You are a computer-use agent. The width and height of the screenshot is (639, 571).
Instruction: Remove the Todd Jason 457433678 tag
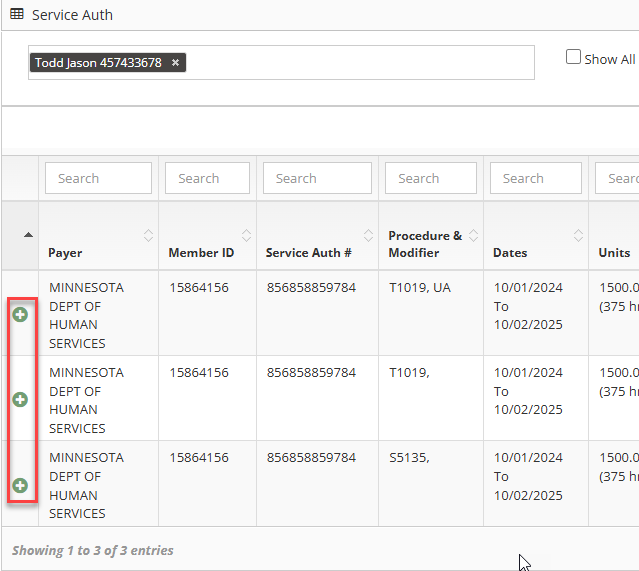point(175,62)
